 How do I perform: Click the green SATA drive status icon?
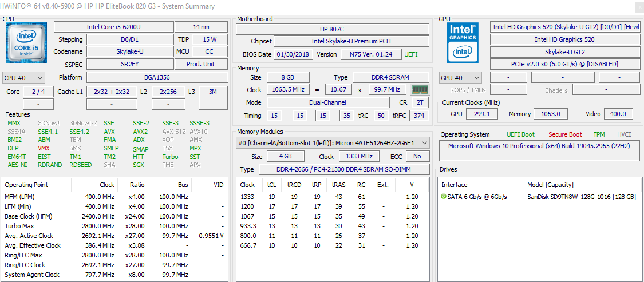[x=444, y=197]
